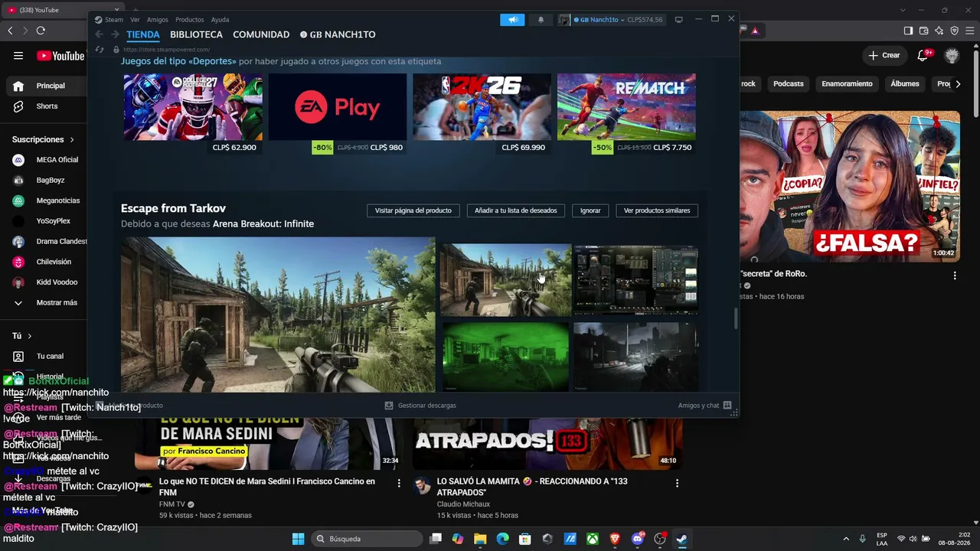This screenshot has width=980, height=551.
Task: Open the Windows Start menu
Action: pos(298,539)
